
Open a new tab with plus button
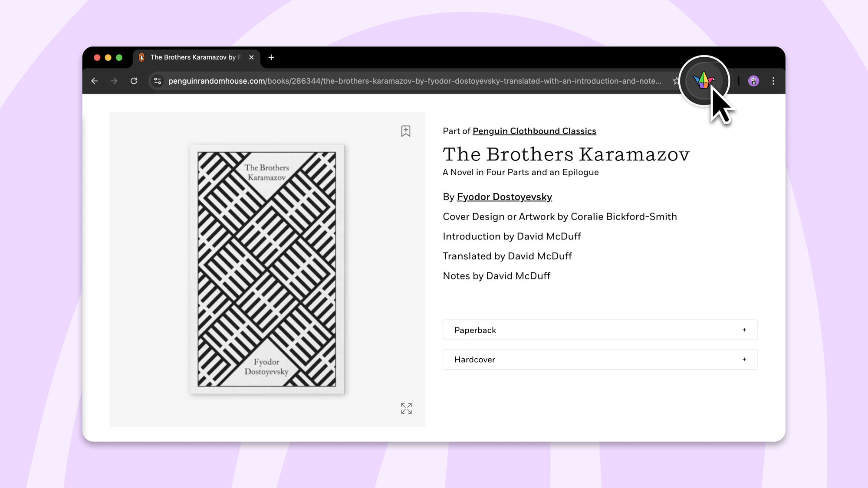pyautogui.click(x=271, y=57)
